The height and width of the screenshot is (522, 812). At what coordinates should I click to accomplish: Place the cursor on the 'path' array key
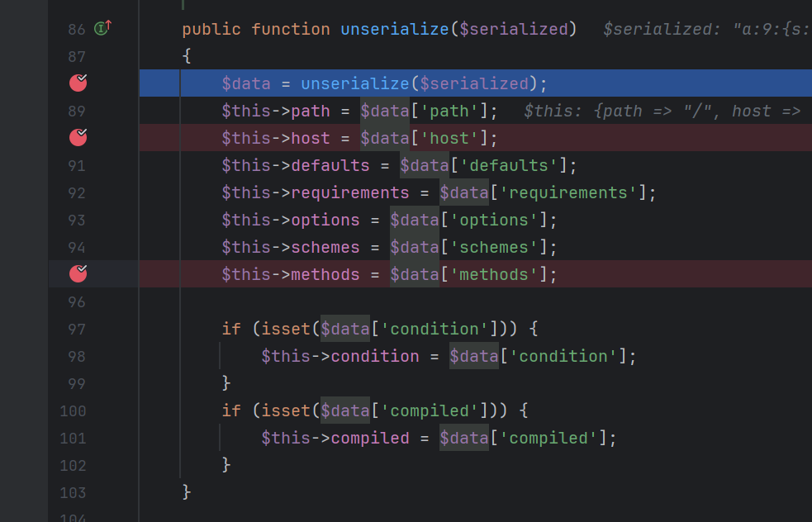[449, 111]
